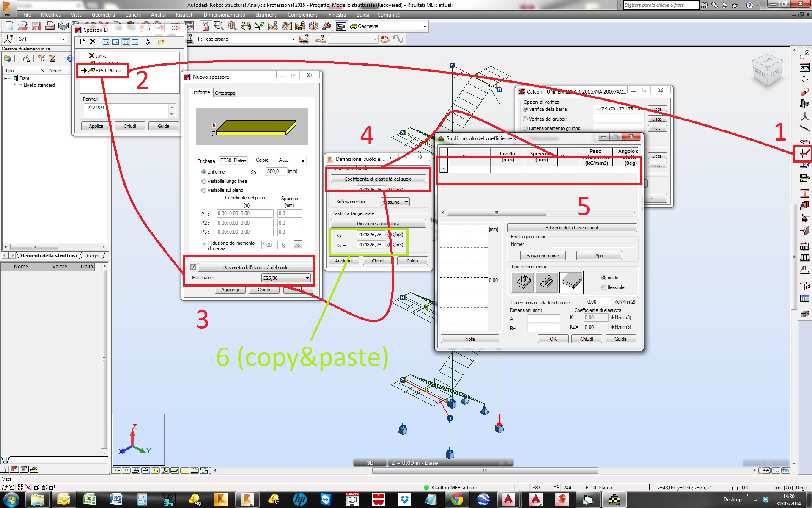812x508 pixels.
Task: Select single footing foundation type icon
Action: coord(522,282)
